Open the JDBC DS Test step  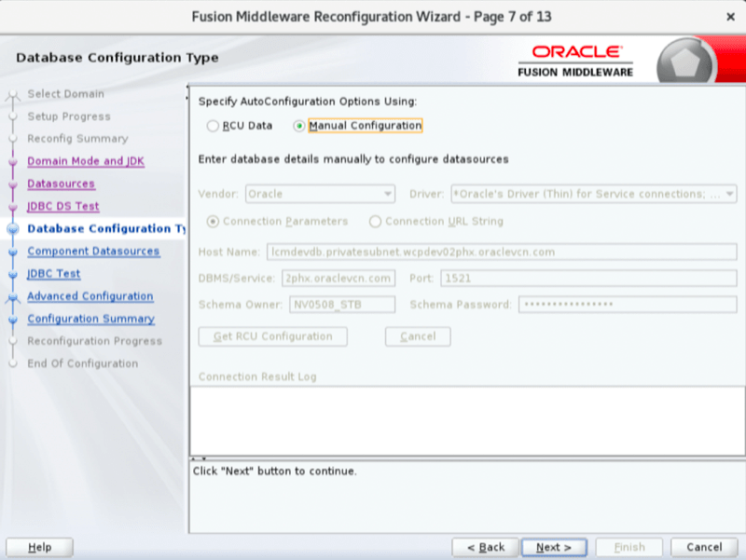click(63, 206)
